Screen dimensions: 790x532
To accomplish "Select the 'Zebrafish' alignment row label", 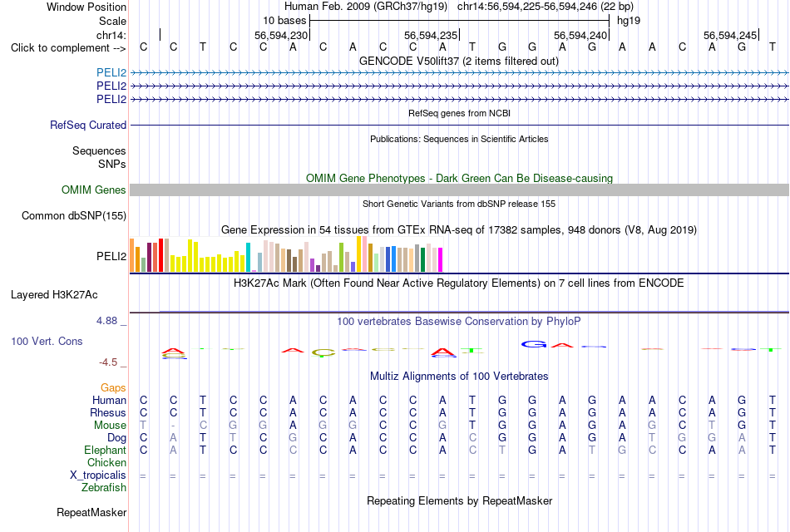I will click(104, 487).
